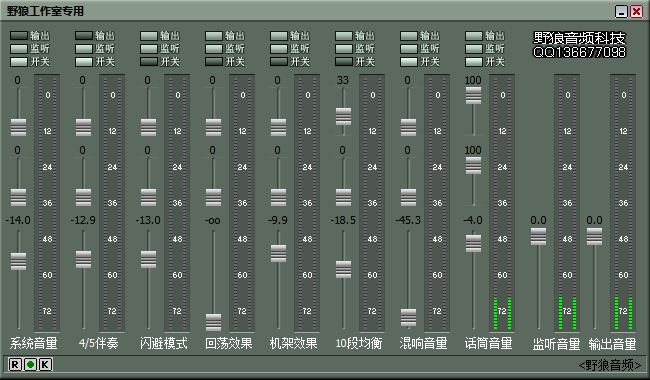Click 机架效果 second small slider

pyautogui.click(x=279, y=197)
